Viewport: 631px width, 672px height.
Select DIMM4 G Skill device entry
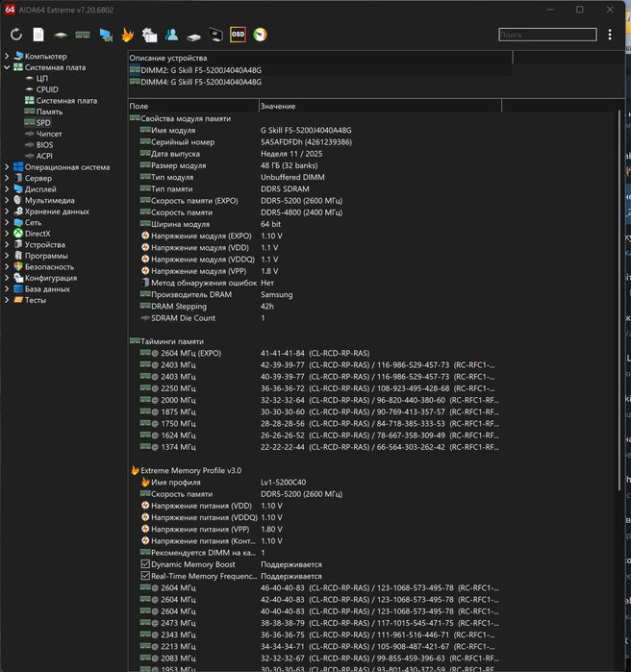click(200, 83)
